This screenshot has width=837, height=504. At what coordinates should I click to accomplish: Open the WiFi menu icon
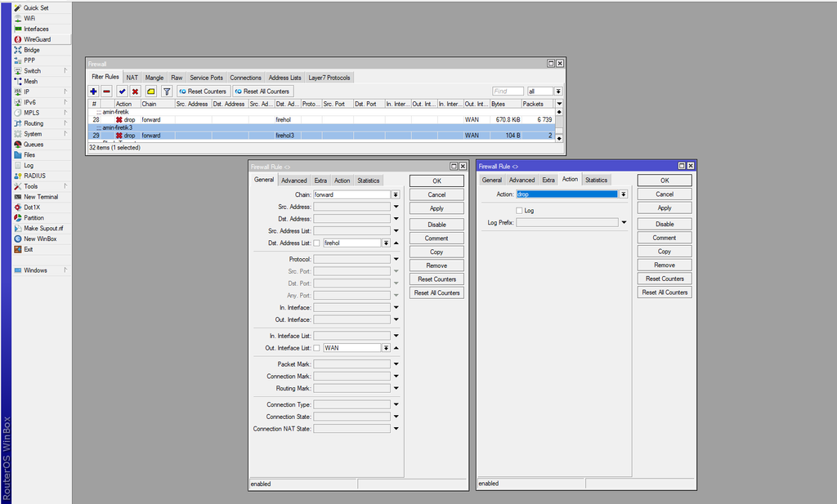click(18, 18)
